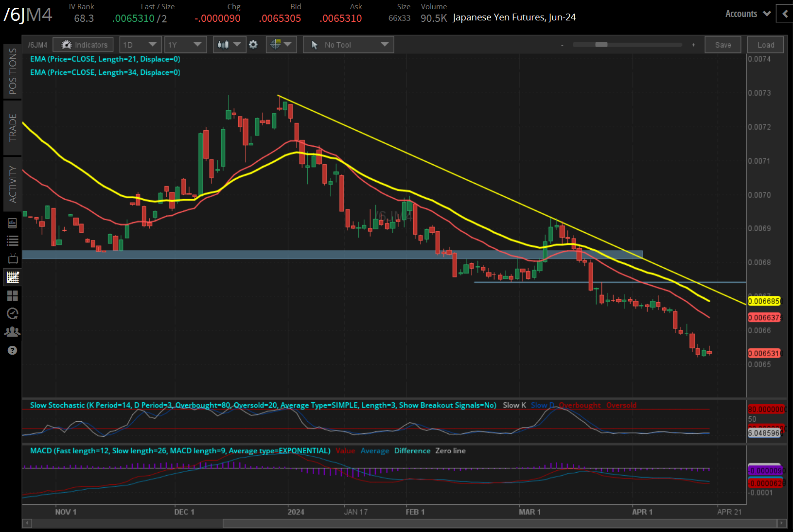Open the watchlist list icon in sidebar
This screenshot has width=793, height=532.
(13, 240)
